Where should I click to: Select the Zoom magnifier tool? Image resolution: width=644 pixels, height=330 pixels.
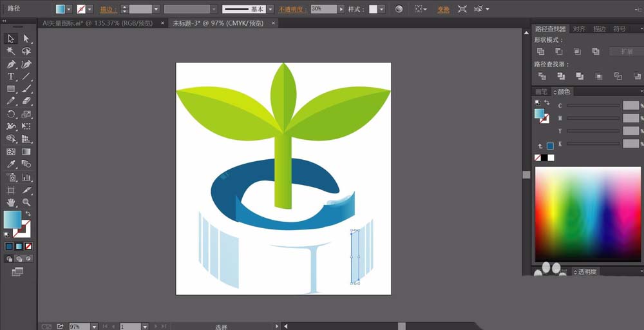coord(26,202)
